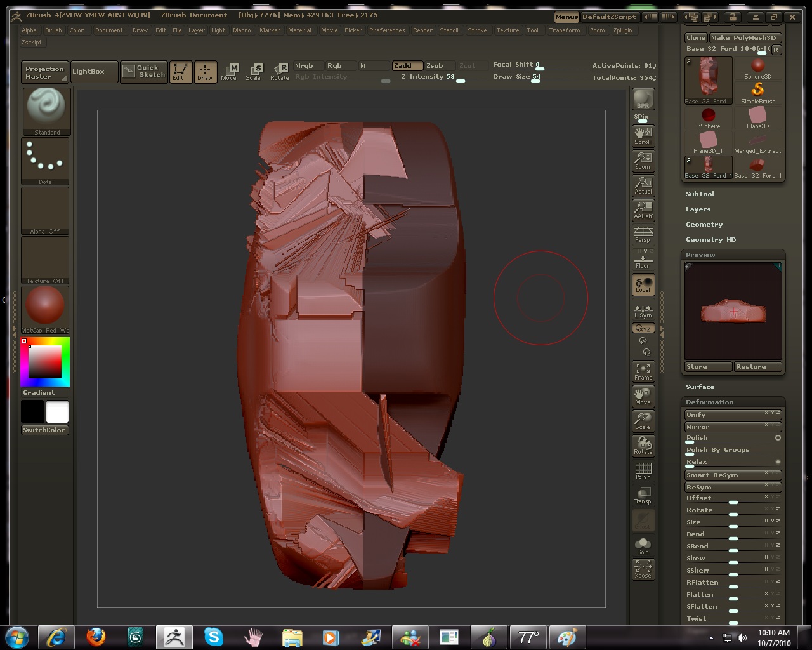Viewport: 812px width, 650px height.
Task: Launch Quick Sketch
Action: pyautogui.click(x=144, y=71)
